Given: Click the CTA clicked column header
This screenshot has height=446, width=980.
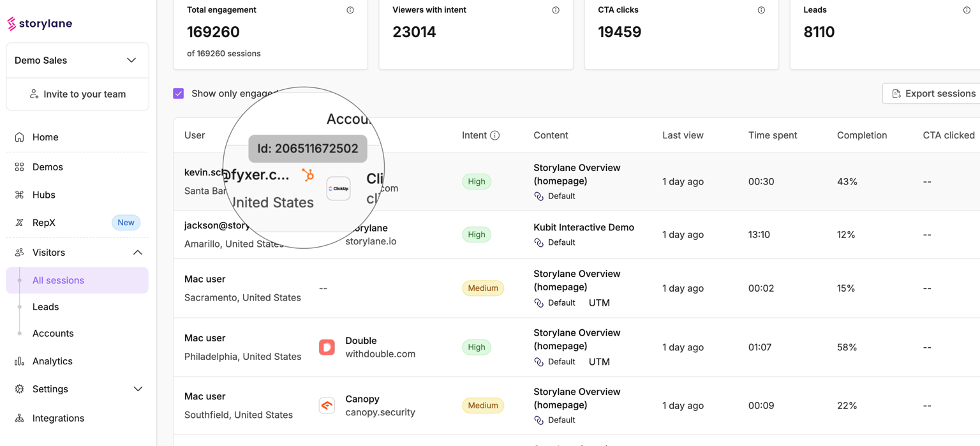Looking at the screenshot, I should coord(949,135).
